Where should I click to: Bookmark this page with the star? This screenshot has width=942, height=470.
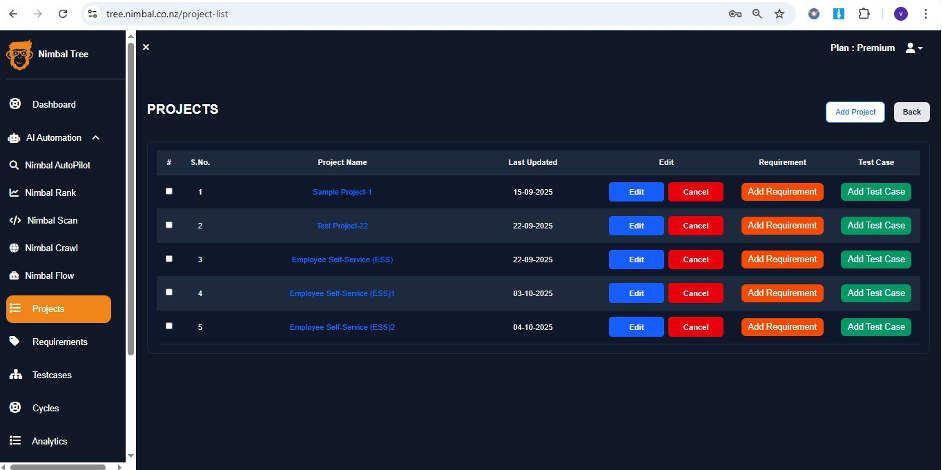[780, 14]
